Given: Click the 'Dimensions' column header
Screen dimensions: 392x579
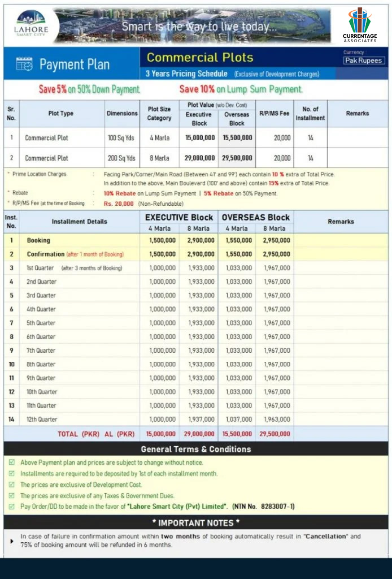Looking at the screenshot, I should (122, 113).
